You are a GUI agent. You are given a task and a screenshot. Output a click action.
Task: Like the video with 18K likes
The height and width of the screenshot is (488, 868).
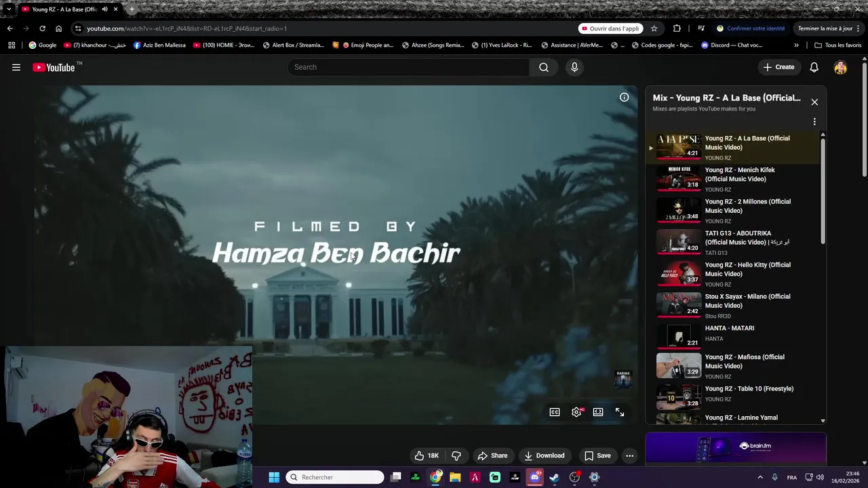(x=427, y=455)
